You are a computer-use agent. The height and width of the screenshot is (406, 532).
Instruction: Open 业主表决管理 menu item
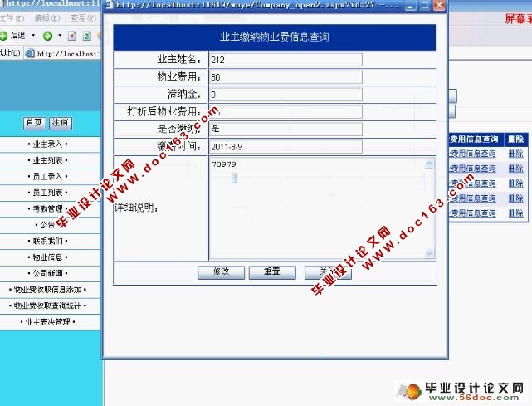(48, 322)
